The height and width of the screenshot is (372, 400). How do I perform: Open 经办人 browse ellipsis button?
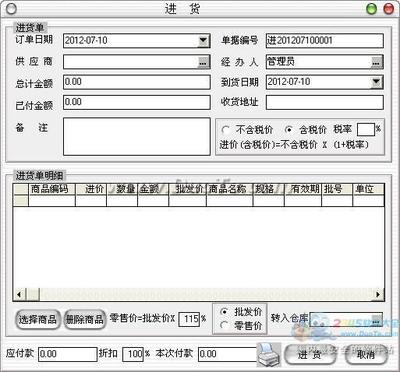[376, 62]
